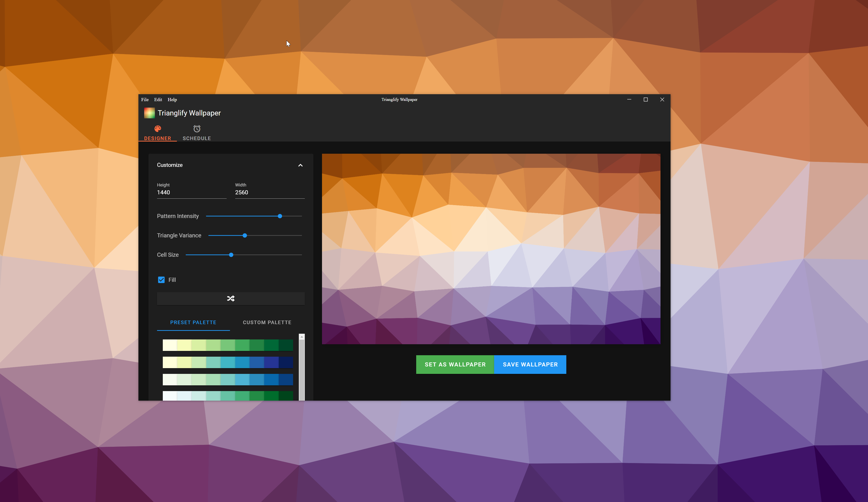Open the Edit menu
The image size is (868, 502).
(x=158, y=100)
